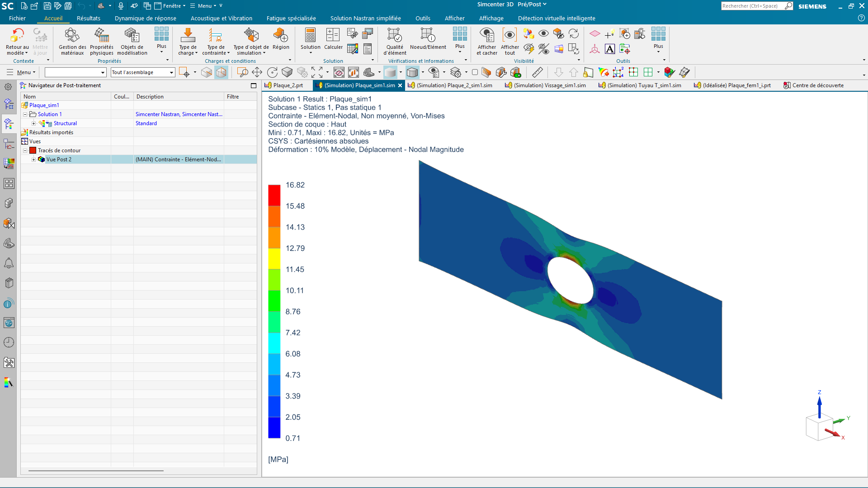Open Tout l'assemblage combo box
This screenshot has width=868, height=488.
143,72
